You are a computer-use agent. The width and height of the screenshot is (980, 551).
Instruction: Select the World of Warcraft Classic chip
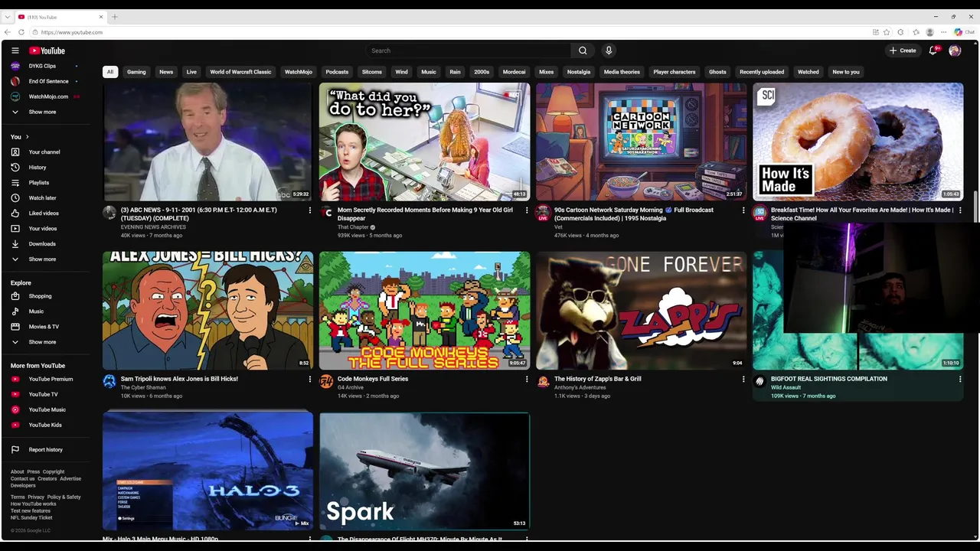pyautogui.click(x=240, y=72)
